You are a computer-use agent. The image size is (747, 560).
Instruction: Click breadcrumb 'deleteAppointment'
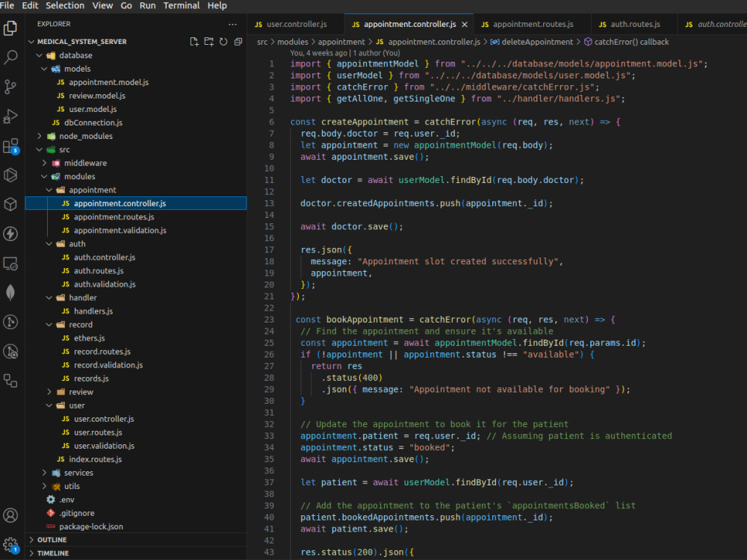537,42
